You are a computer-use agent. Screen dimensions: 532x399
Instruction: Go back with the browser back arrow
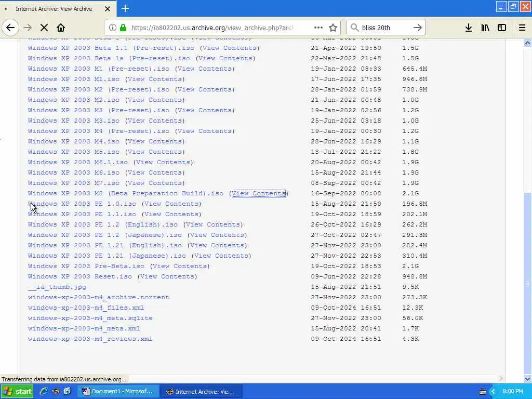pyautogui.click(x=10, y=28)
